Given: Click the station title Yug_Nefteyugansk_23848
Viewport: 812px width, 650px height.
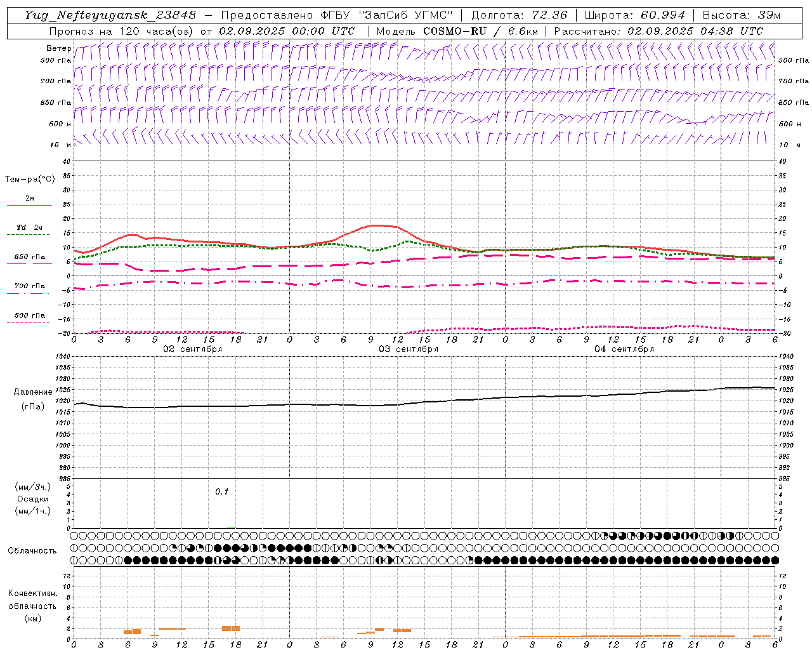Looking at the screenshot, I should (x=110, y=15).
